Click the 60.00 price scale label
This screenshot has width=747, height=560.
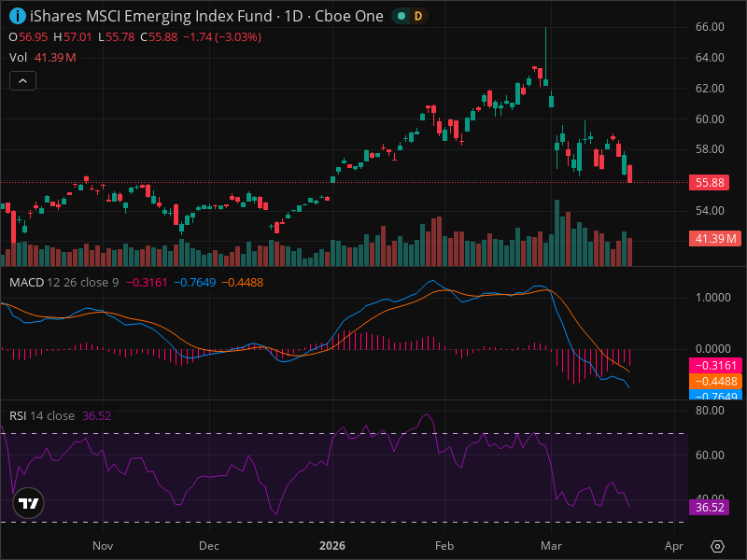click(710, 119)
